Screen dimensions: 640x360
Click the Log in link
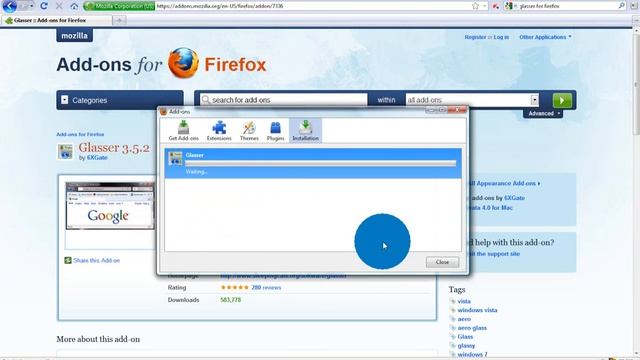pos(501,37)
